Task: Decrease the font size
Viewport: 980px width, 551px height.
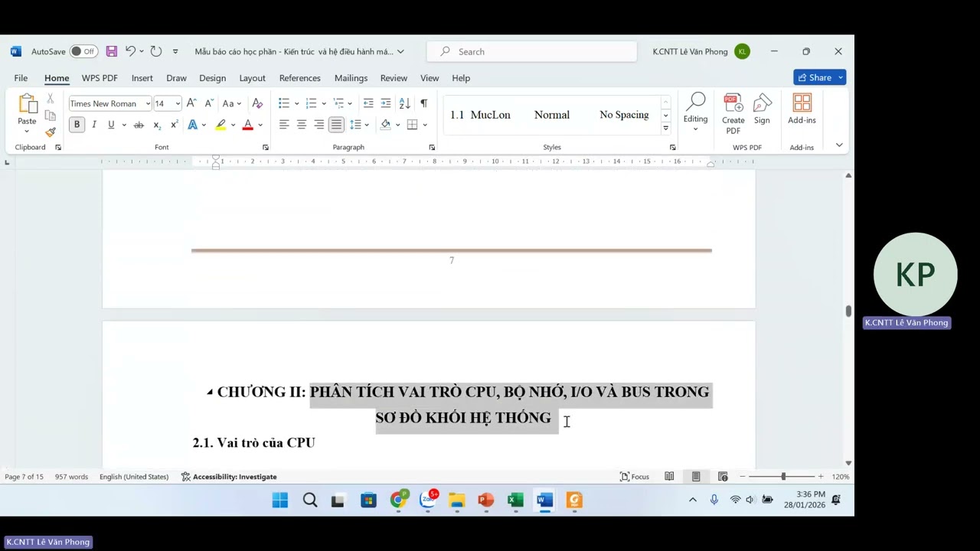Action: (208, 103)
